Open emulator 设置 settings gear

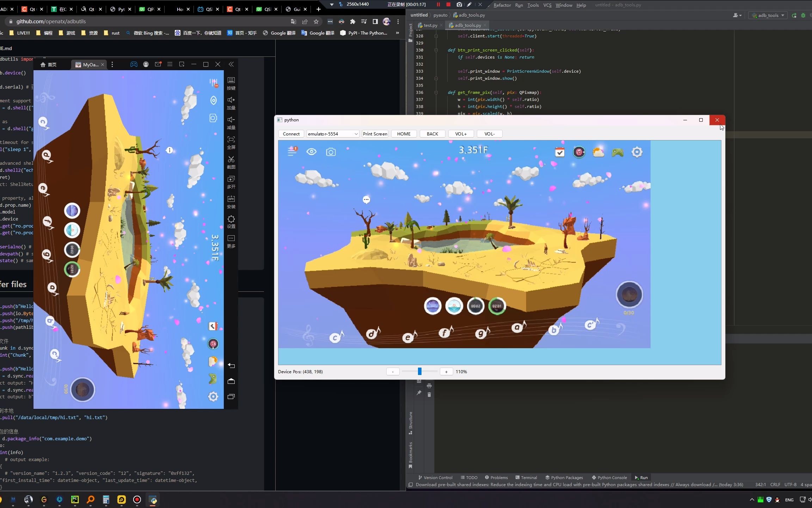coord(231,222)
